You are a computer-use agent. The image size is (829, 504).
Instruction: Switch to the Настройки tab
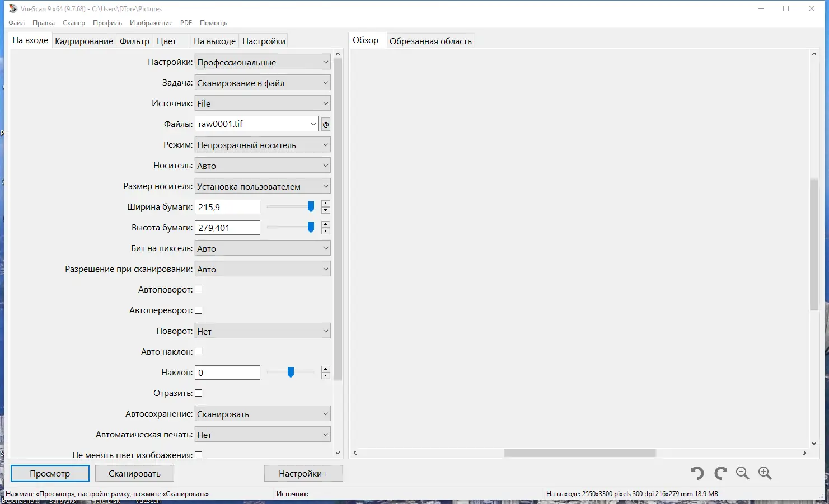coord(264,41)
